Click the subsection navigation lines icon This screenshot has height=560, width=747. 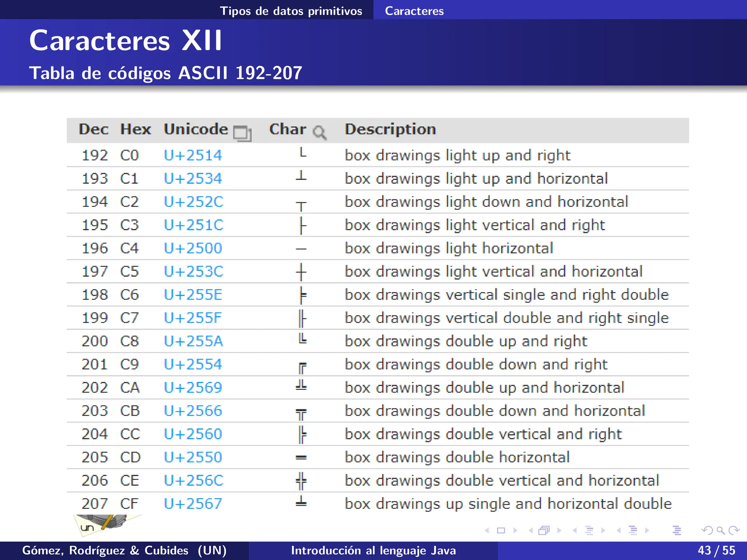pos(589,530)
